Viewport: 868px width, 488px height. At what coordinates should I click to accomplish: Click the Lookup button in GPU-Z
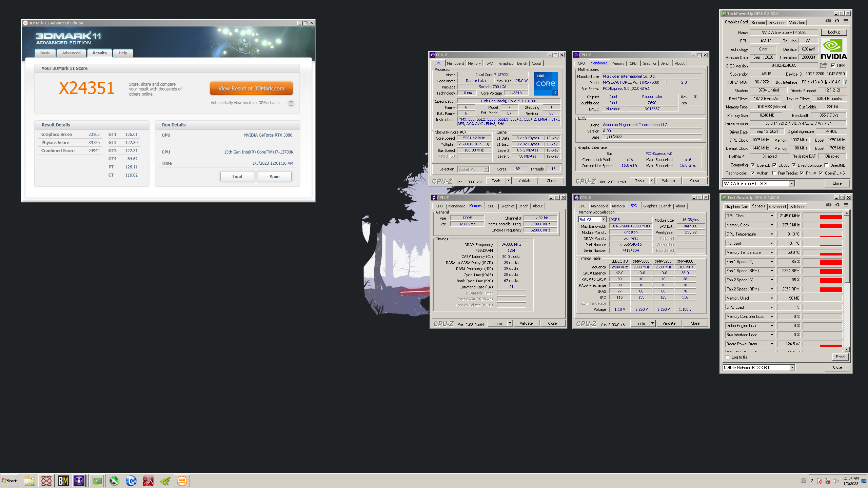click(x=834, y=32)
